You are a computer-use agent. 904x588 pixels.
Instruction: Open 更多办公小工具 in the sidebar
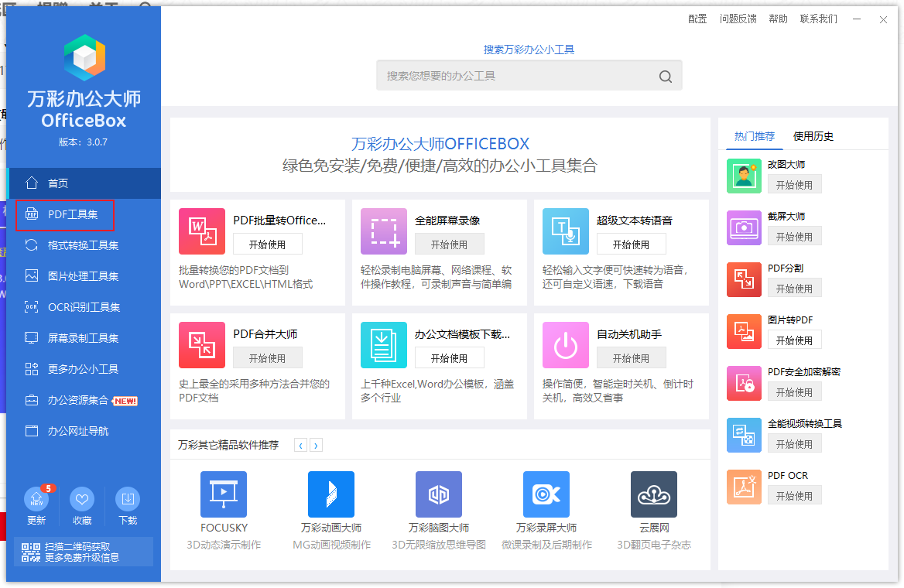[x=84, y=369]
